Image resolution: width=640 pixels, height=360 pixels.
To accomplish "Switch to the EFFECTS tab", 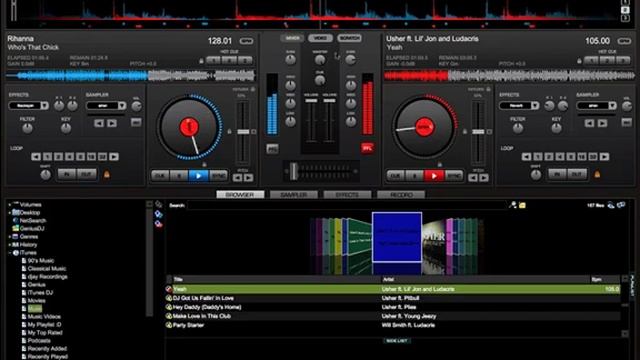I will click(347, 195).
